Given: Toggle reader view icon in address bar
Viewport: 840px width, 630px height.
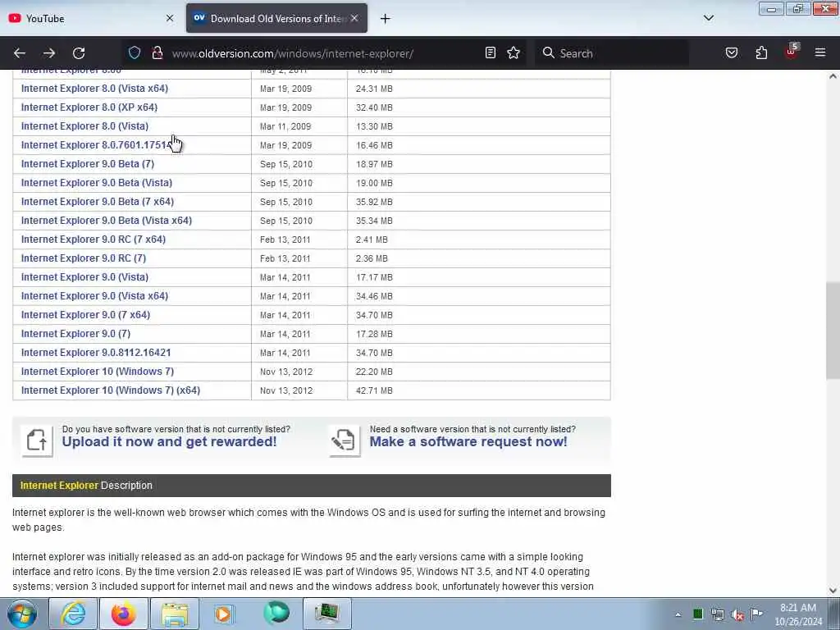Looking at the screenshot, I should pos(491,52).
